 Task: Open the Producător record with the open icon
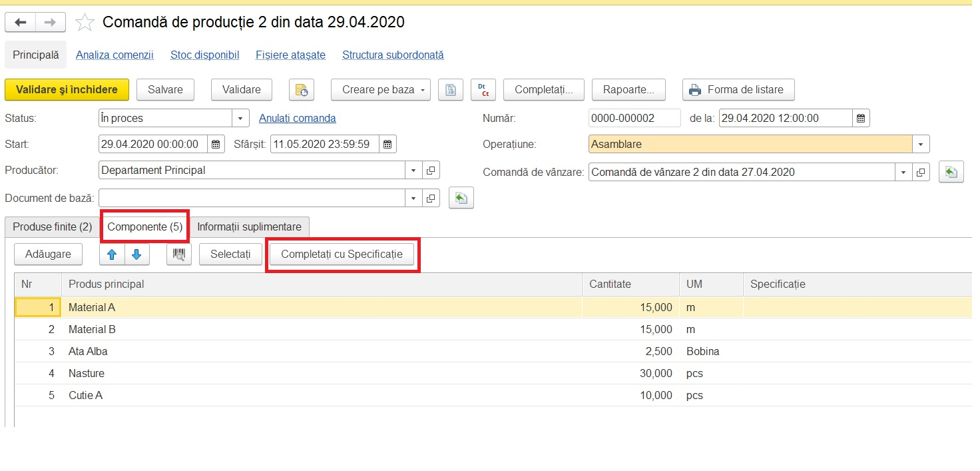pyautogui.click(x=431, y=171)
